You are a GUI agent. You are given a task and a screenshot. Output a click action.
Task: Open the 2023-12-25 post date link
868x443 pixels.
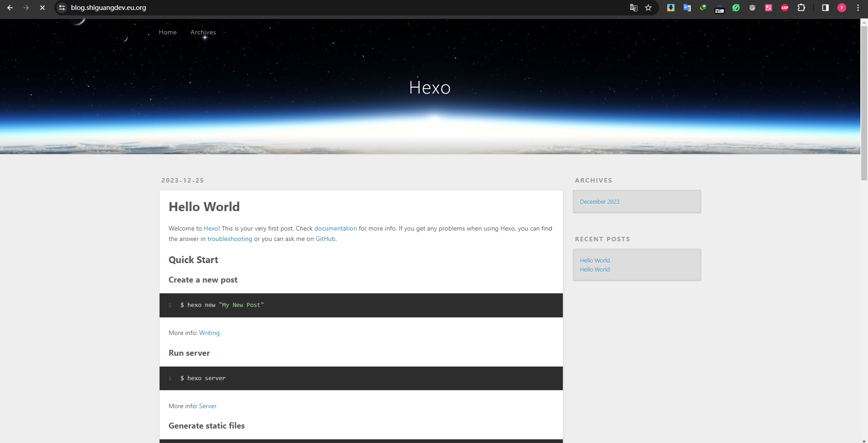pos(183,180)
